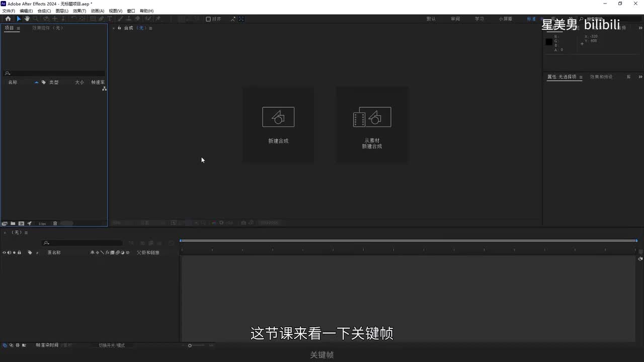Select the Zoom magnifier tool
644x362 pixels.
click(36, 19)
